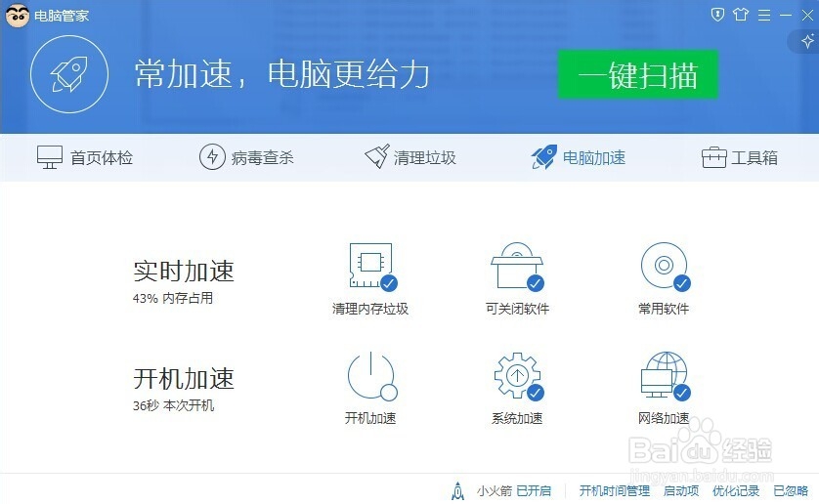Click the 可关闭软件 label
Image resolution: width=819 pixels, height=504 pixels.
coord(517,309)
